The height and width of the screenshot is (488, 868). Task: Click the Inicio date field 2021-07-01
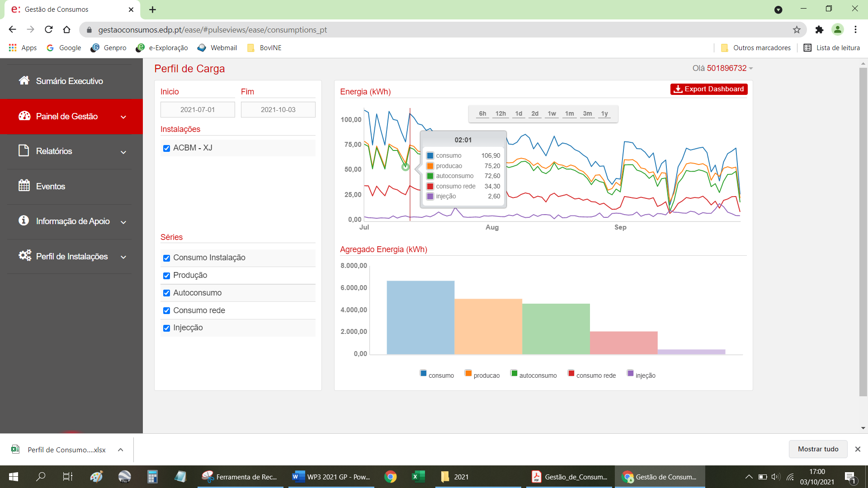tap(198, 110)
